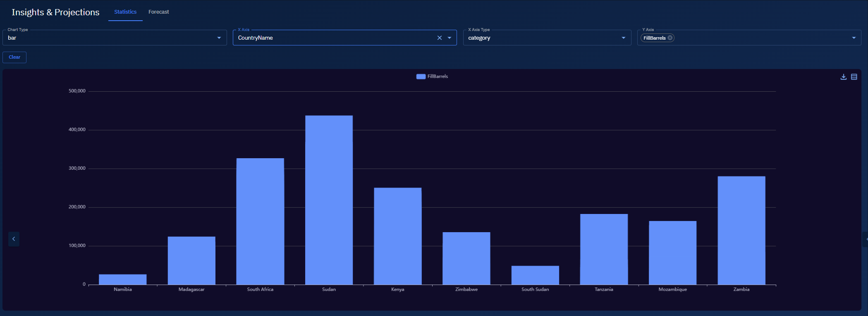Click the Sudan bar in the chart

(x=329, y=200)
